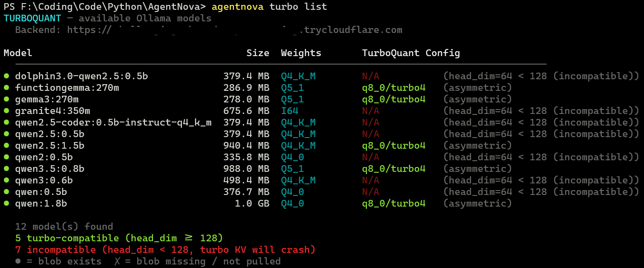Click the 498.4 MB size value

click(x=246, y=180)
